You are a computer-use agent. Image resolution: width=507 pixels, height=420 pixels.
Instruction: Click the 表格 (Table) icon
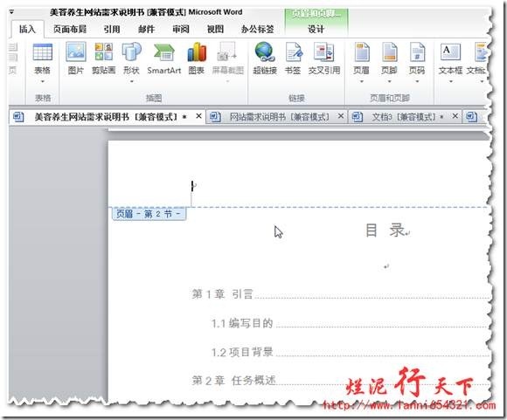point(43,52)
